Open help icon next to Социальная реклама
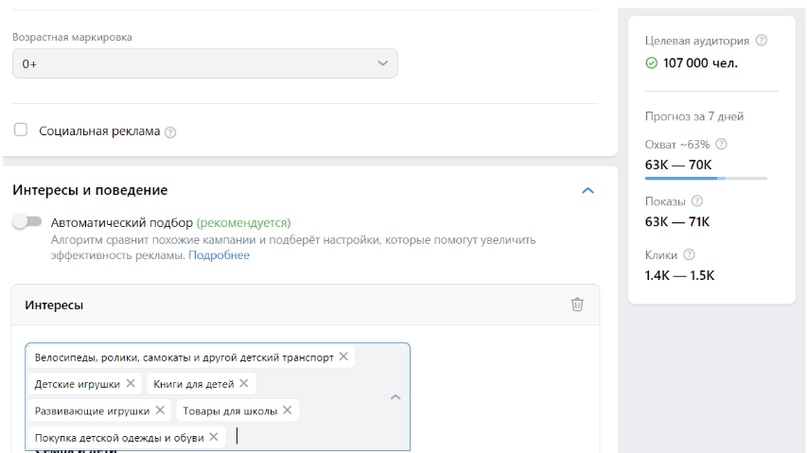The width and height of the screenshot is (807, 453). tap(170, 132)
